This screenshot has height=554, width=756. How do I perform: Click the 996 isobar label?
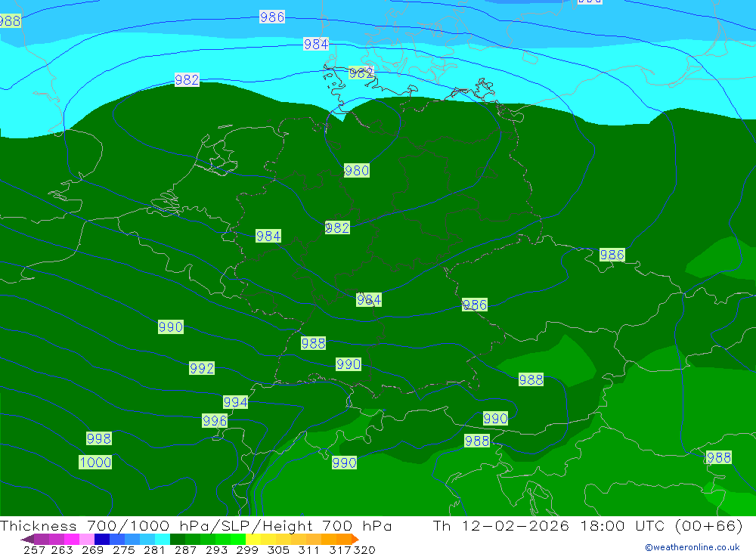pos(215,421)
